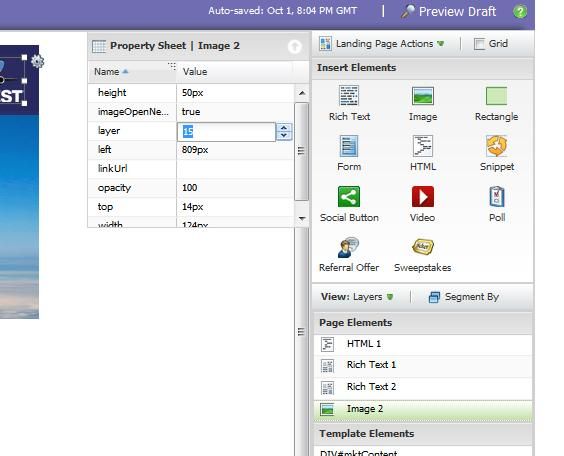Enable the Grid checkbox

tap(479, 44)
